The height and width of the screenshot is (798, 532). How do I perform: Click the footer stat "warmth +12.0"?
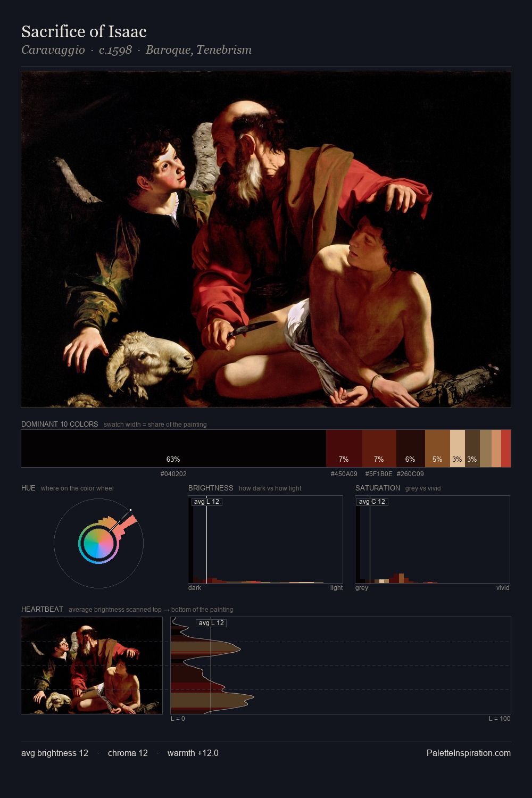point(193,753)
